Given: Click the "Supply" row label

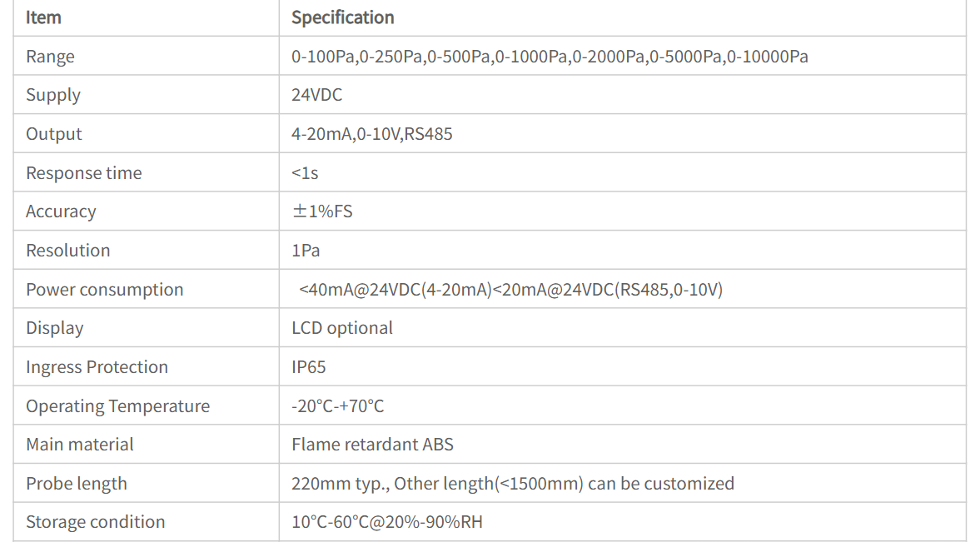Looking at the screenshot, I should pos(53,95).
